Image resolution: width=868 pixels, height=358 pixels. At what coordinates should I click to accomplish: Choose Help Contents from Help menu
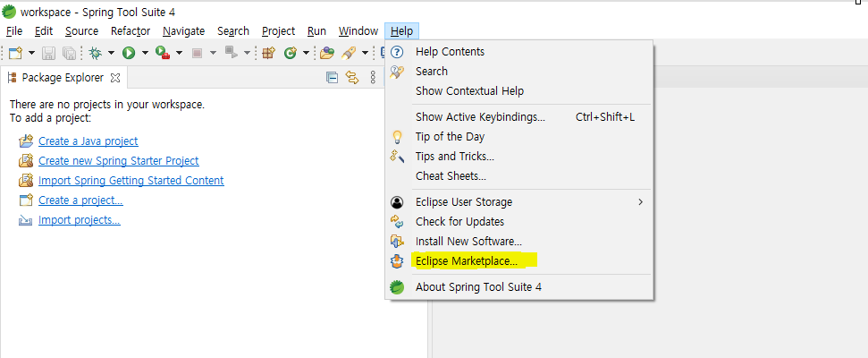click(519, 52)
